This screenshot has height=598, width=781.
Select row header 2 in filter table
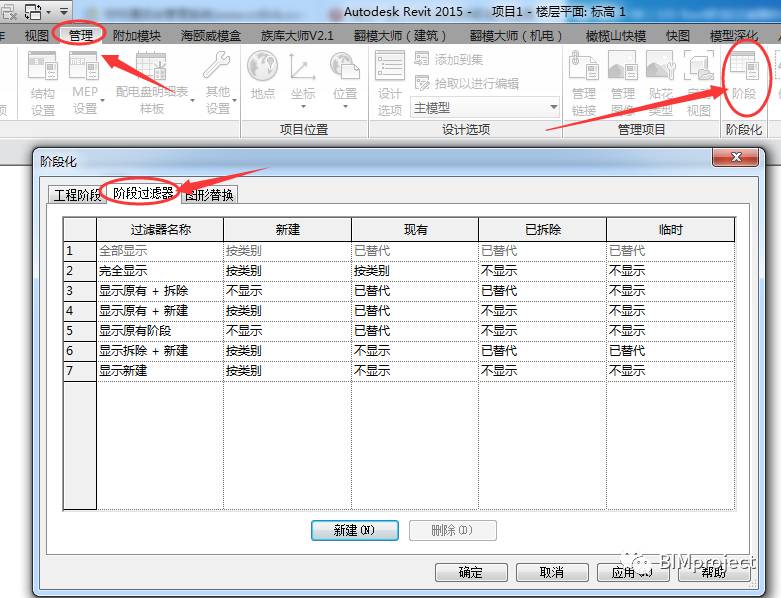click(80, 271)
